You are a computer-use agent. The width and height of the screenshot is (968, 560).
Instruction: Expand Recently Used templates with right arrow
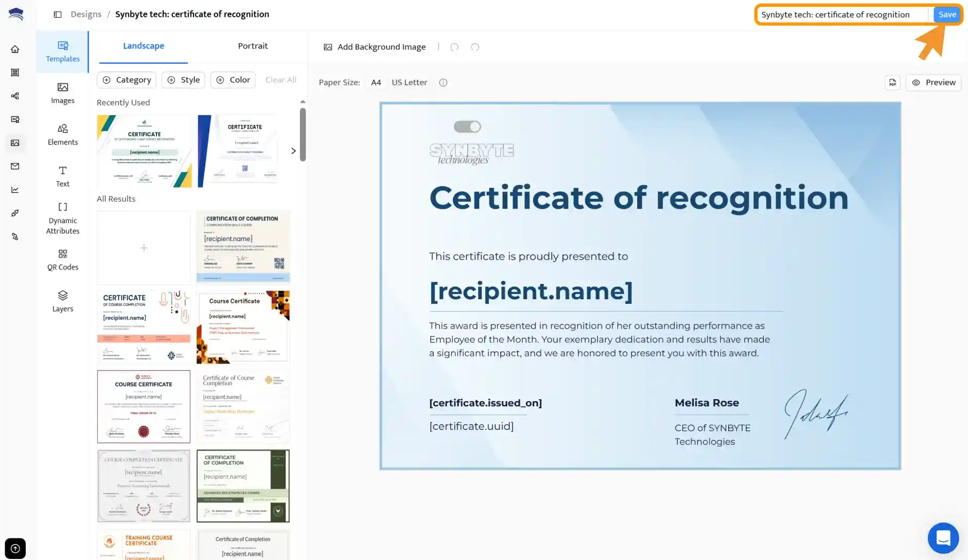293,151
